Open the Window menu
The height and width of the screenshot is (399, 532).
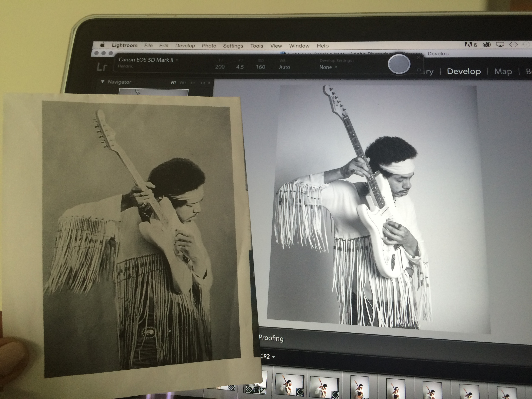[299, 46]
